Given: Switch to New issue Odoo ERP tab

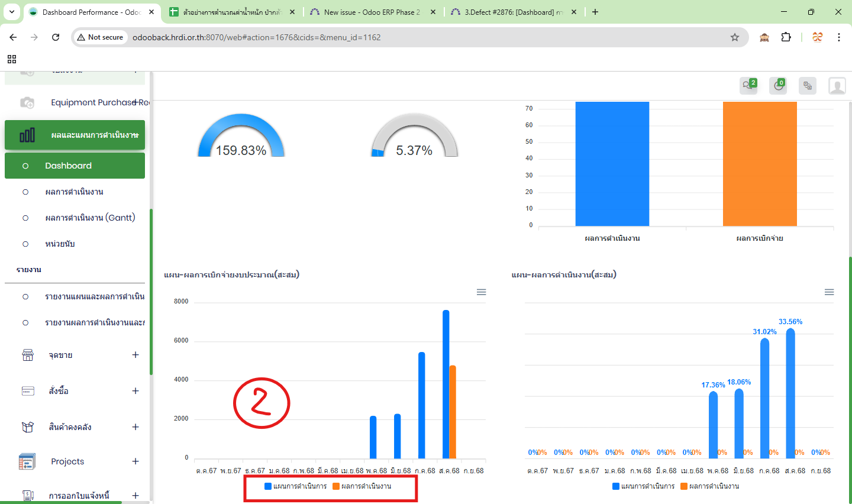Looking at the screenshot, I should click(372, 12).
